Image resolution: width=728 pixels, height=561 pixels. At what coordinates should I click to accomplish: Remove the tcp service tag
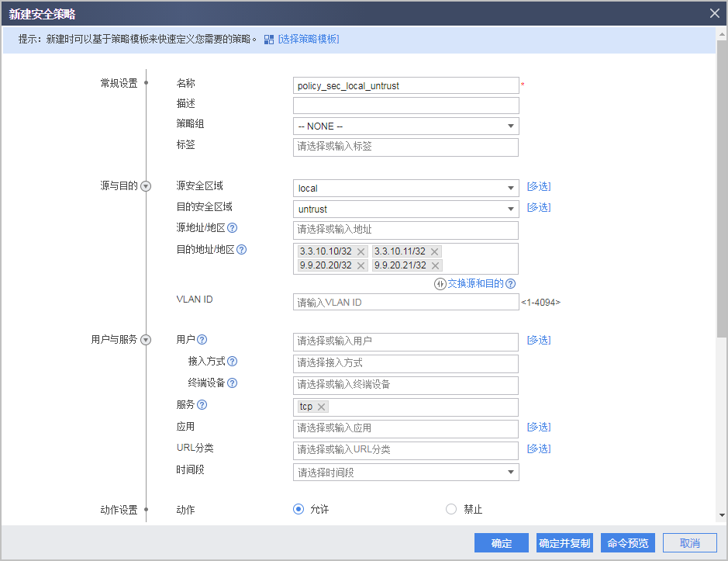tap(320, 406)
